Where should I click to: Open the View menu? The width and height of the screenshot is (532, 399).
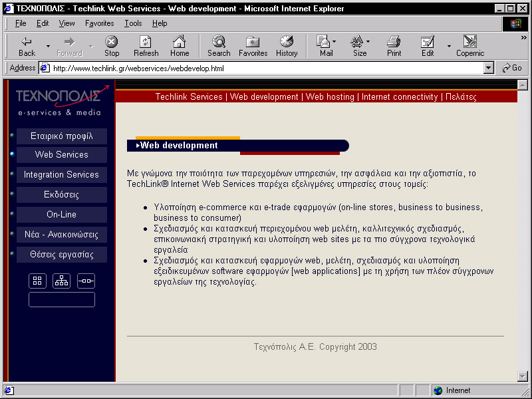tap(66, 23)
